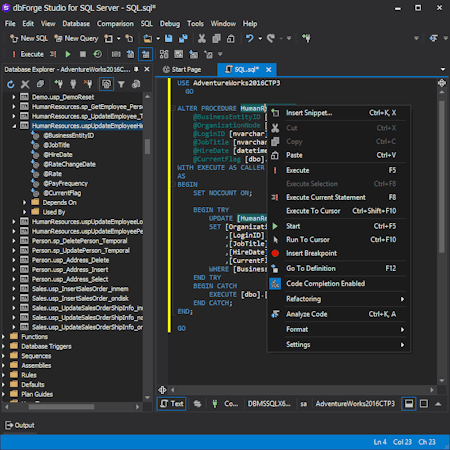Viewport: 450px width, 450px height.
Task: Toggle Code Completion Enabled in the context menu
Action: click(x=339, y=284)
